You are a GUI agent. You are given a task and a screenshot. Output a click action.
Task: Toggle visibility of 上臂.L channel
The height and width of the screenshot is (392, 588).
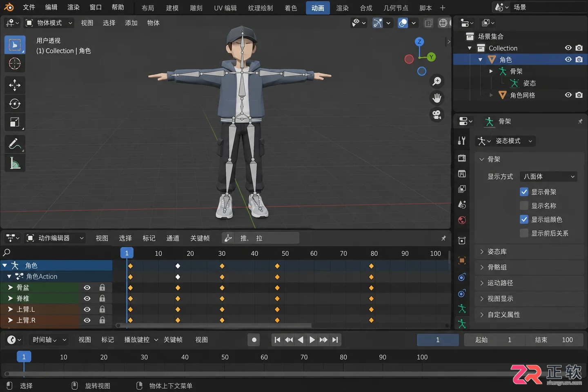point(87,309)
